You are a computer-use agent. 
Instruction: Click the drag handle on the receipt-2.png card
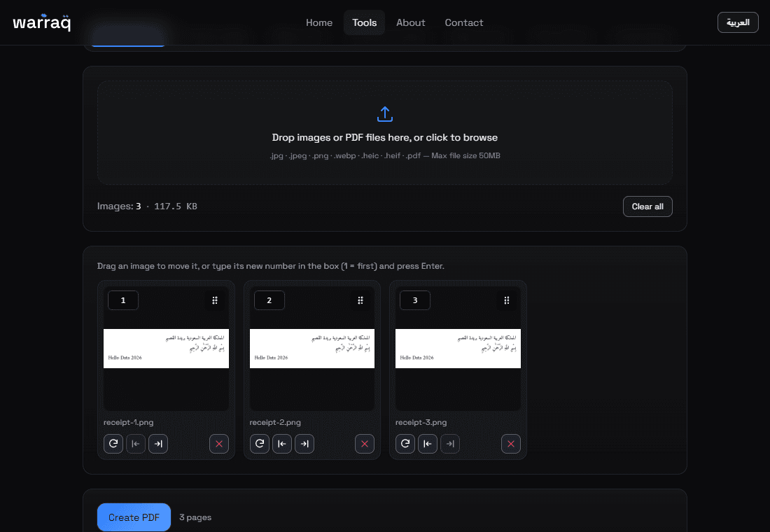click(360, 300)
